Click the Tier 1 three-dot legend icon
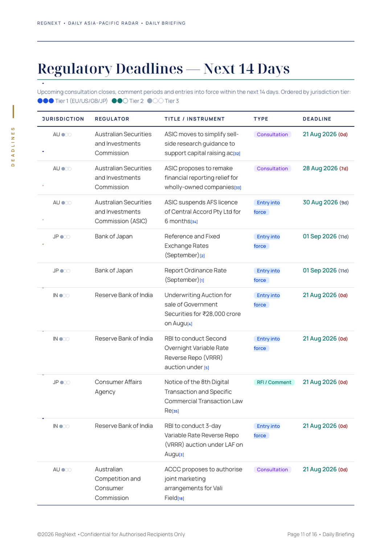The width and height of the screenshot is (392, 555). pyautogui.click(x=46, y=101)
